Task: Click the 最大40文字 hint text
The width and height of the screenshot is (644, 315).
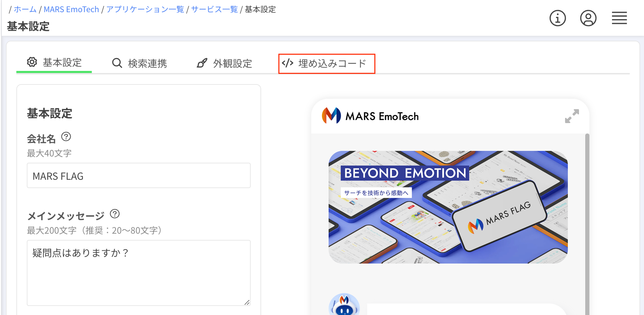Action: 49,153
